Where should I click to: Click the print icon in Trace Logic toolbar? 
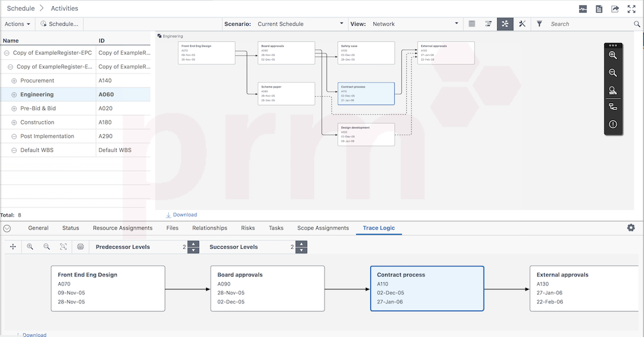coord(80,247)
